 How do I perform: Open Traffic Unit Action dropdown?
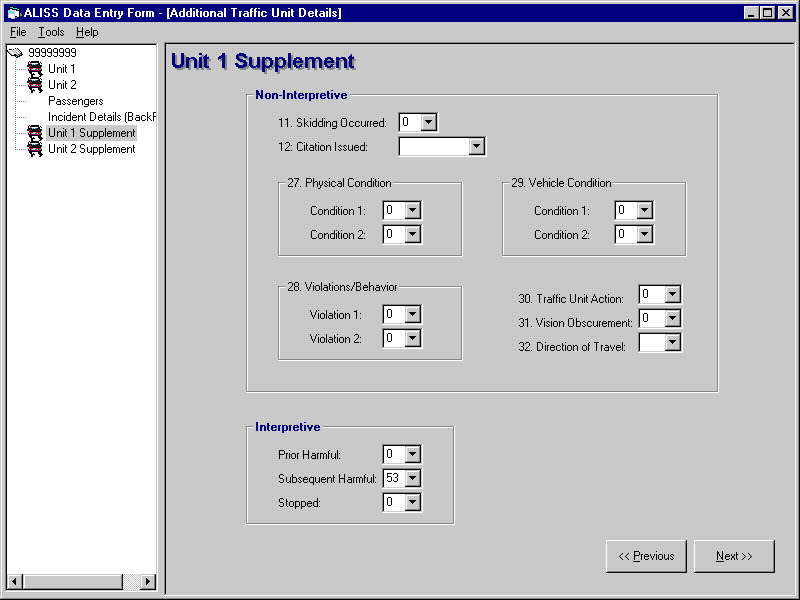(x=673, y=294)
